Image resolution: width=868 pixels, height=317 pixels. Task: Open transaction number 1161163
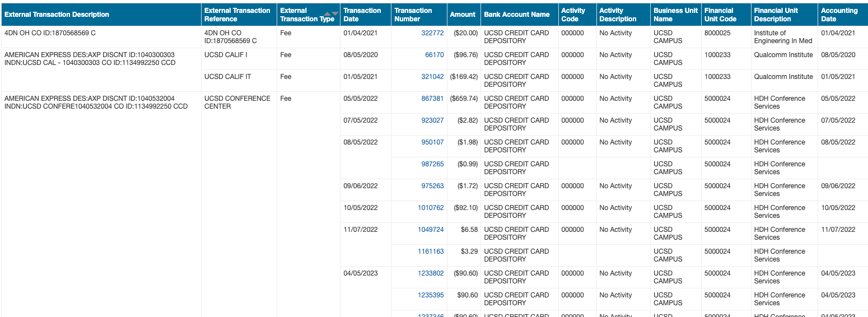(x=431, y=251)
